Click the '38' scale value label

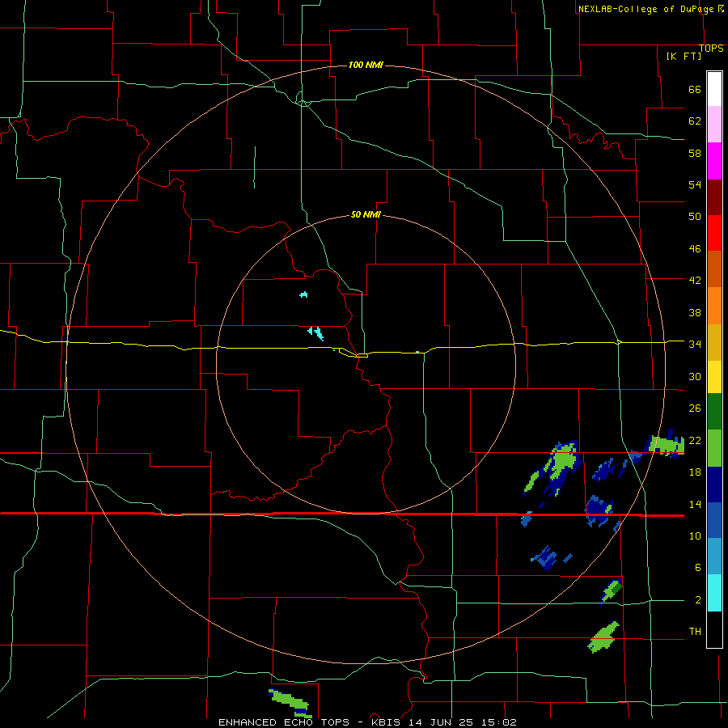click(695, 312)
